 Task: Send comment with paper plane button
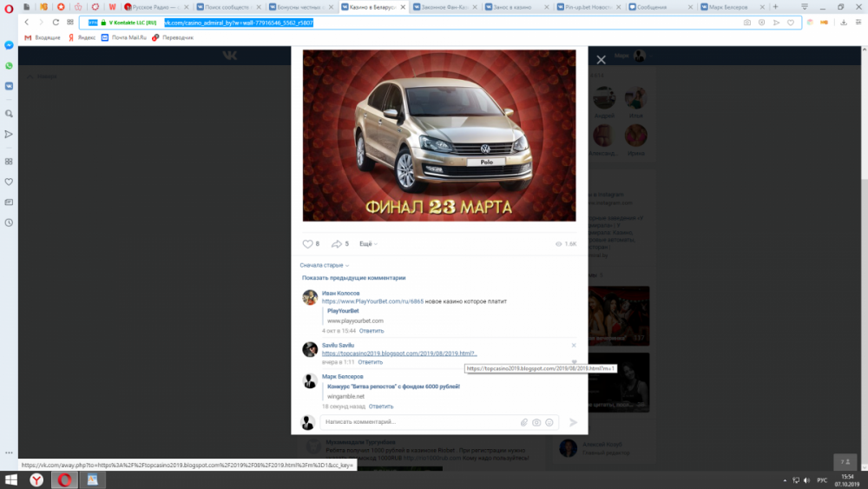pyautogui.click(x=574, y=422)
